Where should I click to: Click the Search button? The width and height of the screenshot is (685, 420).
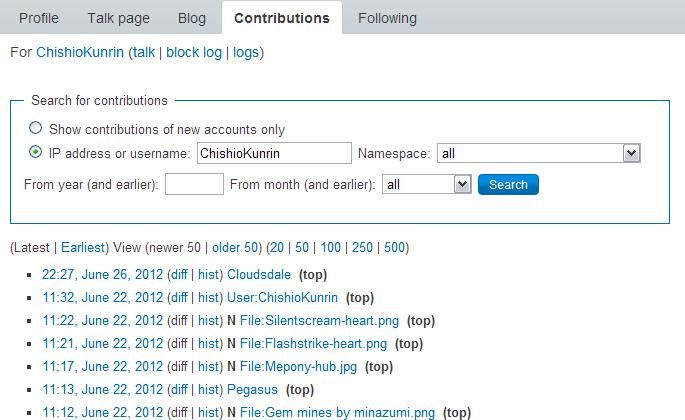click(x=508, y=184)
